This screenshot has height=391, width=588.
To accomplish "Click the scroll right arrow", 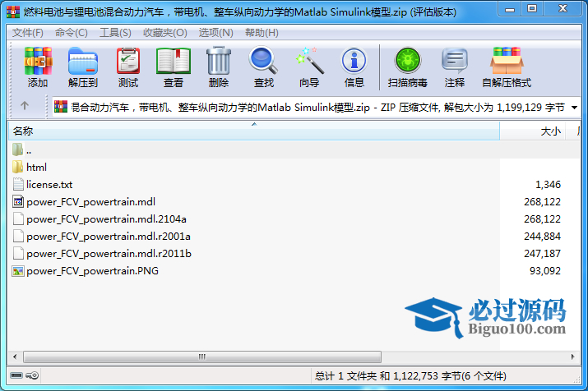I will point(572,356).
